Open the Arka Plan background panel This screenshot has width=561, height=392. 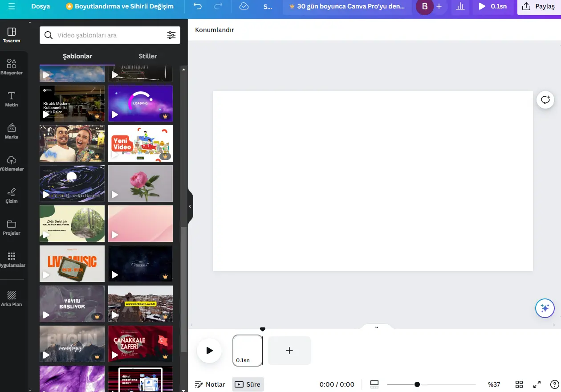(12, 298)
